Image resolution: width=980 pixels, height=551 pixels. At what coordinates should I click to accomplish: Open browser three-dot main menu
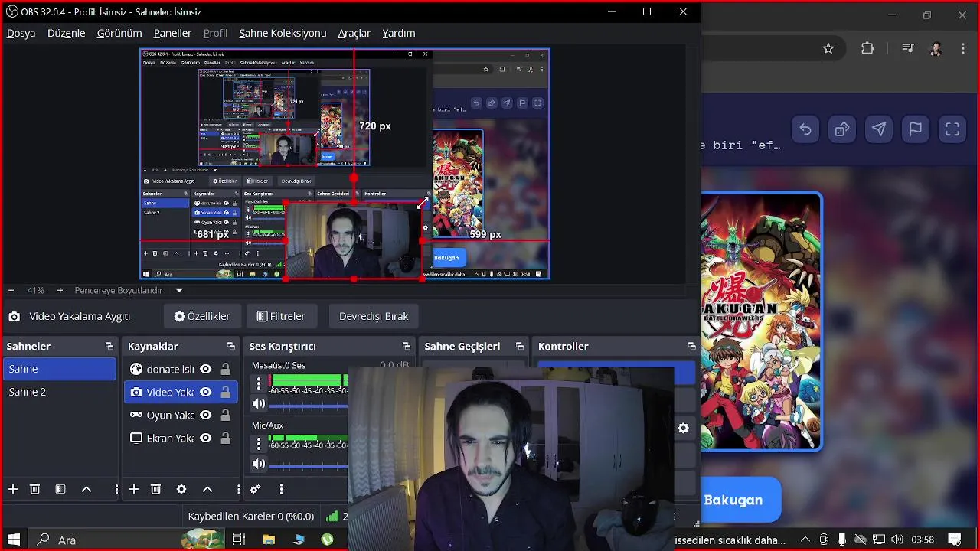(x=963, y=48)
